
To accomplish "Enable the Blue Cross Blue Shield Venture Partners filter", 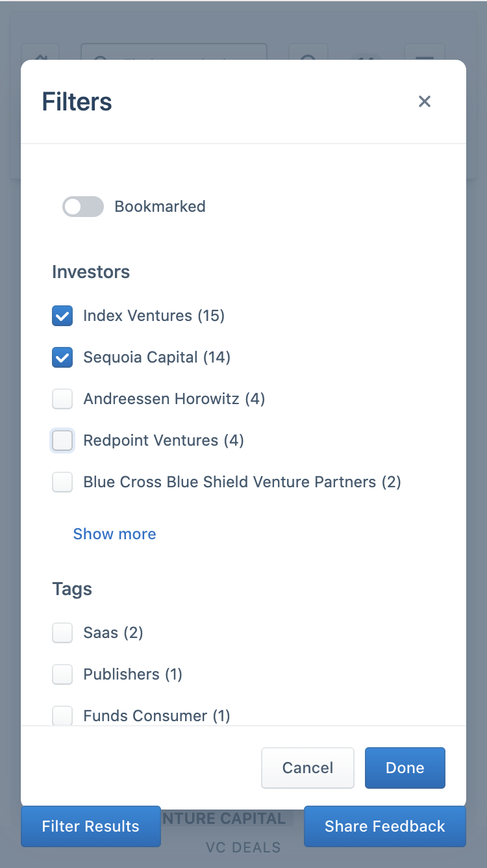I will pos(62,482).
